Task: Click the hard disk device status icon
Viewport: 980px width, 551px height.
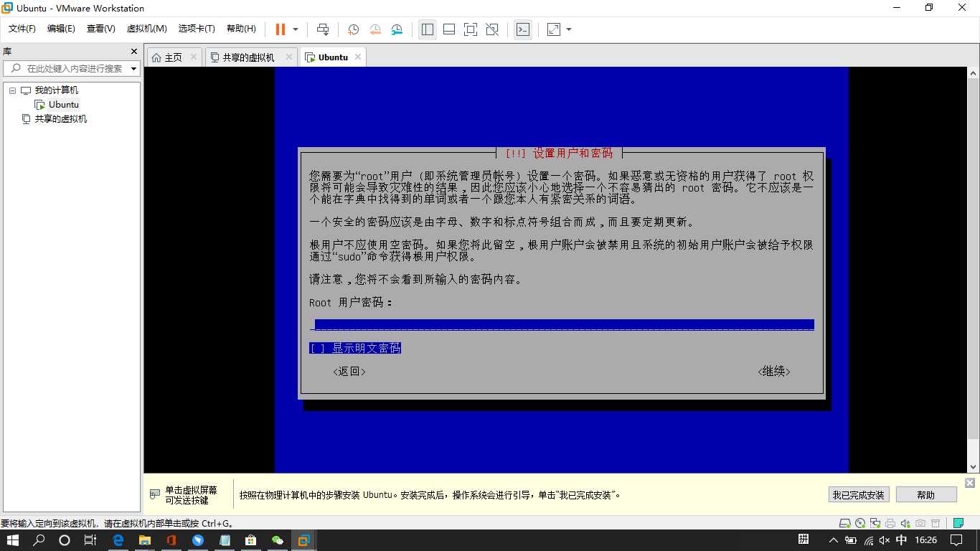Action: point(845,523)
